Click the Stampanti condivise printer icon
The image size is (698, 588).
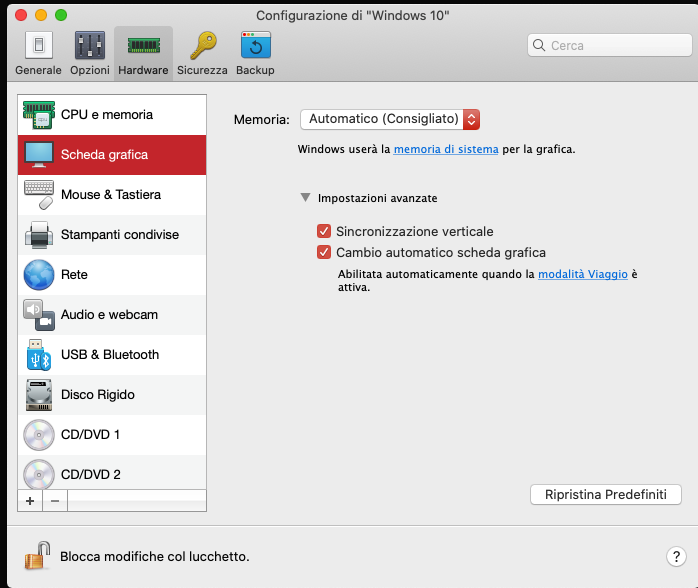coord(39,235)
